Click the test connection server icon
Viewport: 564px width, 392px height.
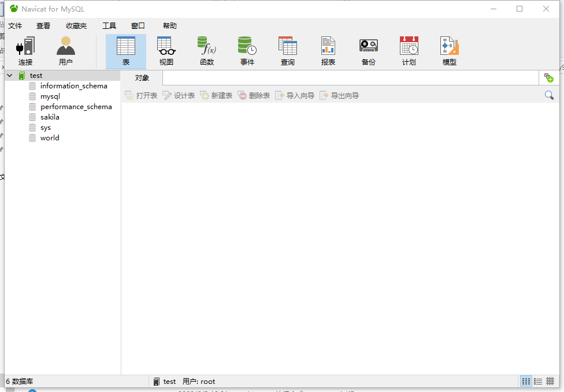pos(22,76)
